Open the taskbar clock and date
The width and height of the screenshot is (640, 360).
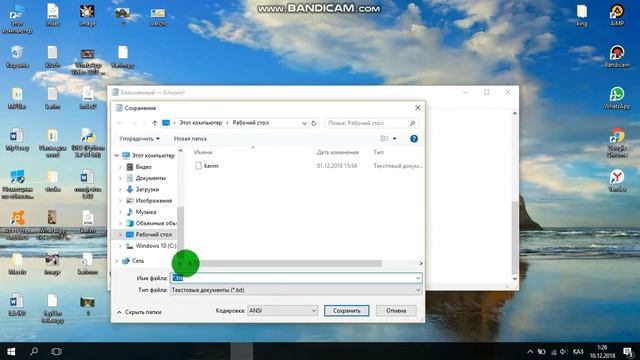[602, 352]
